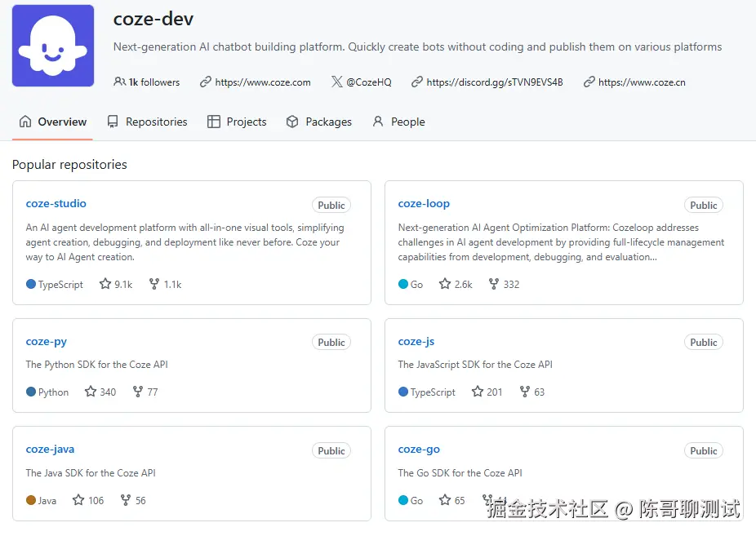Open the Projects tab
The height and width of the screenshot is (536, 756).
pyautogui.click(x=237, y=122)
